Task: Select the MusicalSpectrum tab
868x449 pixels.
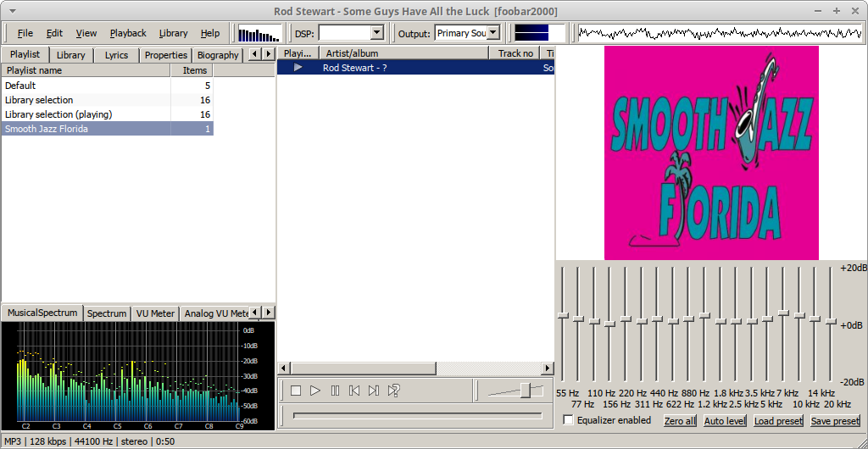Action: coord(42,313)
